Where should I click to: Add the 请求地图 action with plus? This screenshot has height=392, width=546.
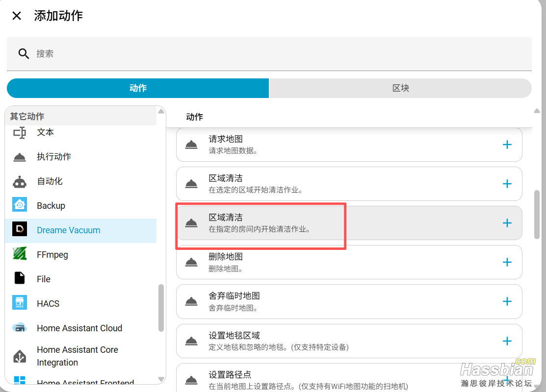[507, 145]
